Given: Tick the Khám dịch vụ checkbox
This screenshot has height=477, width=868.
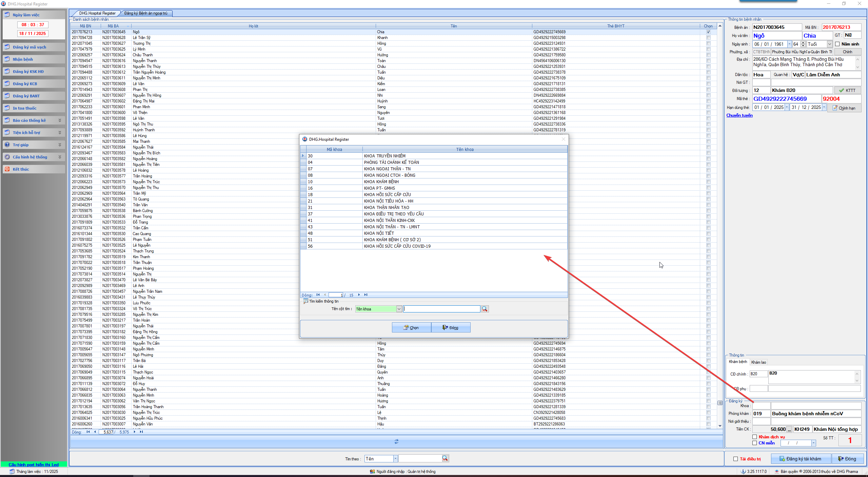Looking at the screenshot, I should (x=754, y=437).
